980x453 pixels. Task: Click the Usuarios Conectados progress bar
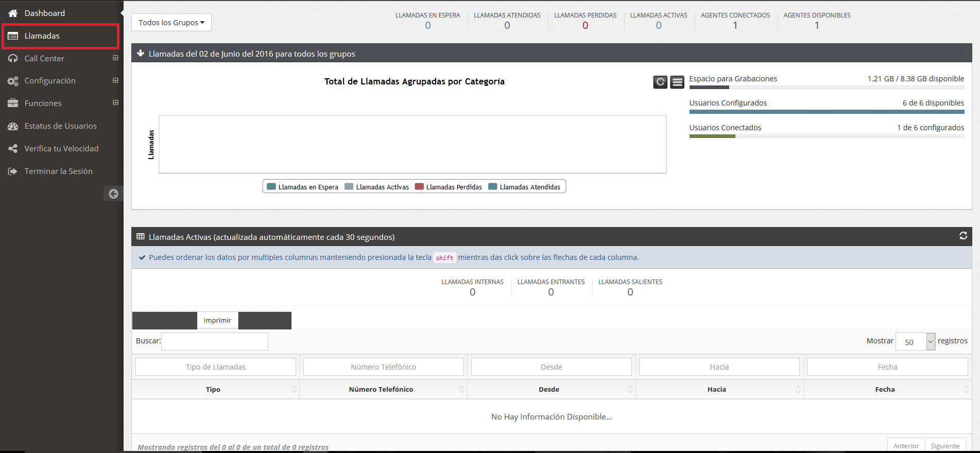(827, 136)
